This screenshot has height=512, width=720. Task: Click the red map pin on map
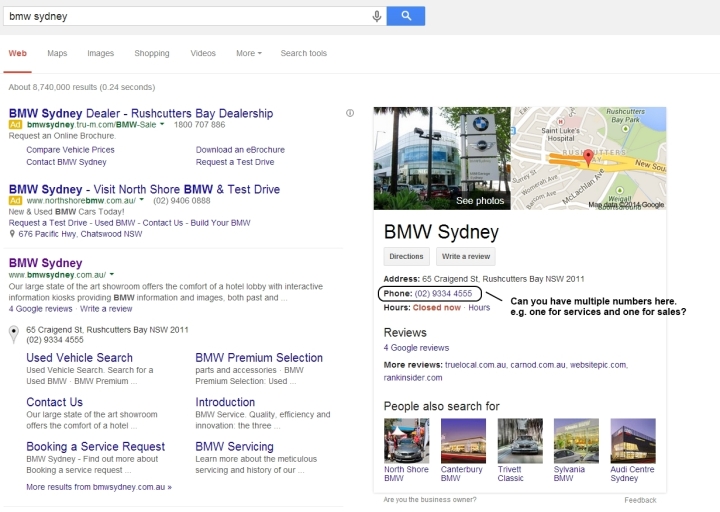(x=588, y=158)
